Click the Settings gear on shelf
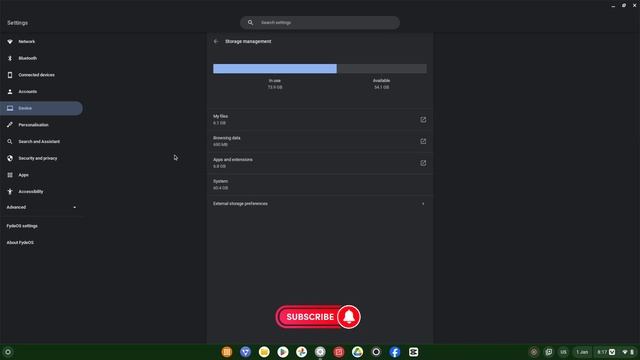Screen dimensions: 640x360 320,352
